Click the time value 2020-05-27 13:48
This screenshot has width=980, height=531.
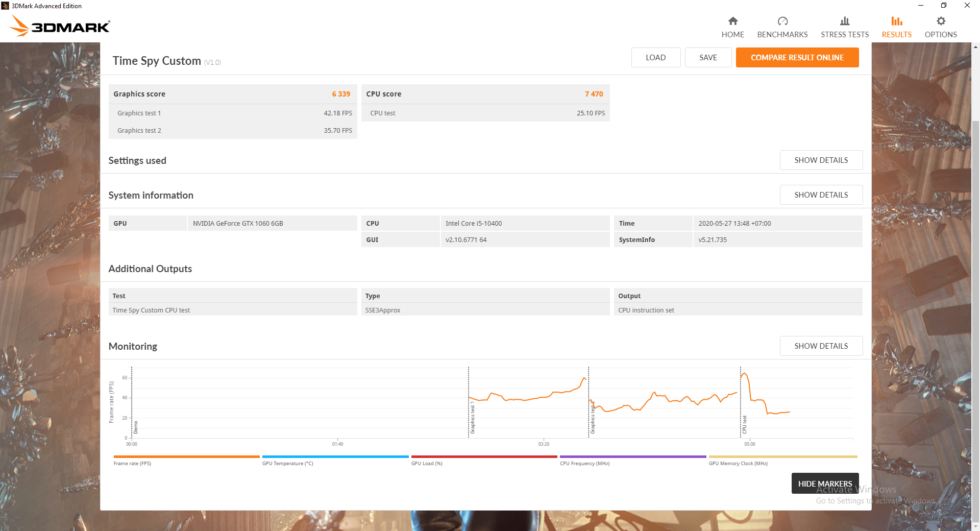(x=734, y=224)
